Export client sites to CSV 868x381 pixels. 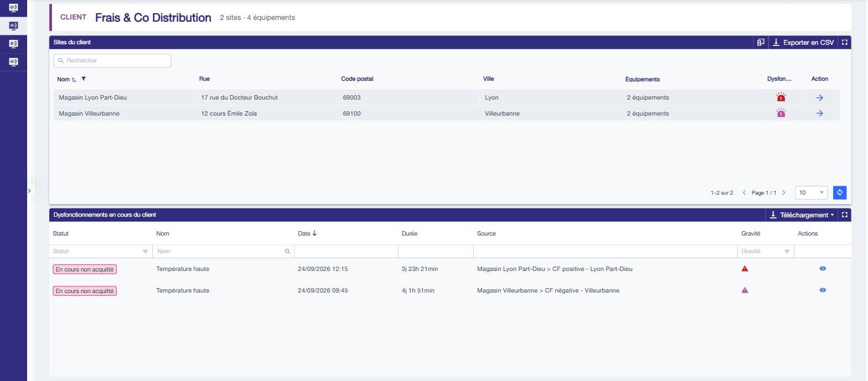pyautogui.click(x=803, y=42)
